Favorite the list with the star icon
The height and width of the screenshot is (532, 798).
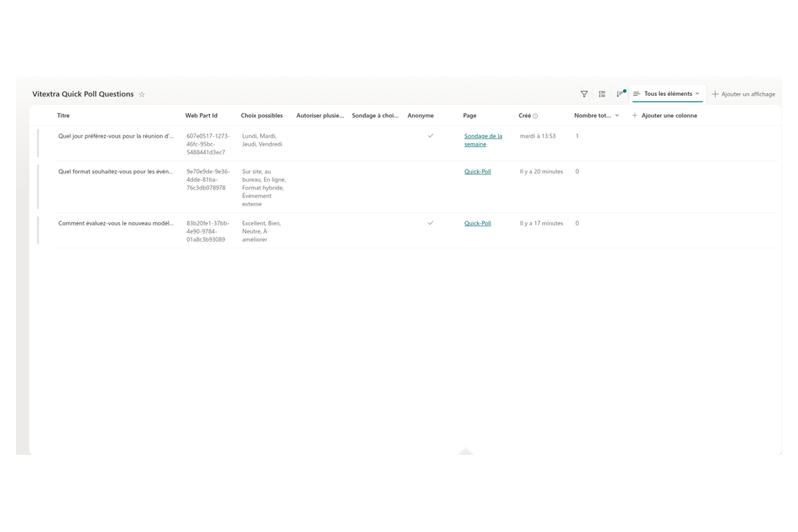coord(142,94)
